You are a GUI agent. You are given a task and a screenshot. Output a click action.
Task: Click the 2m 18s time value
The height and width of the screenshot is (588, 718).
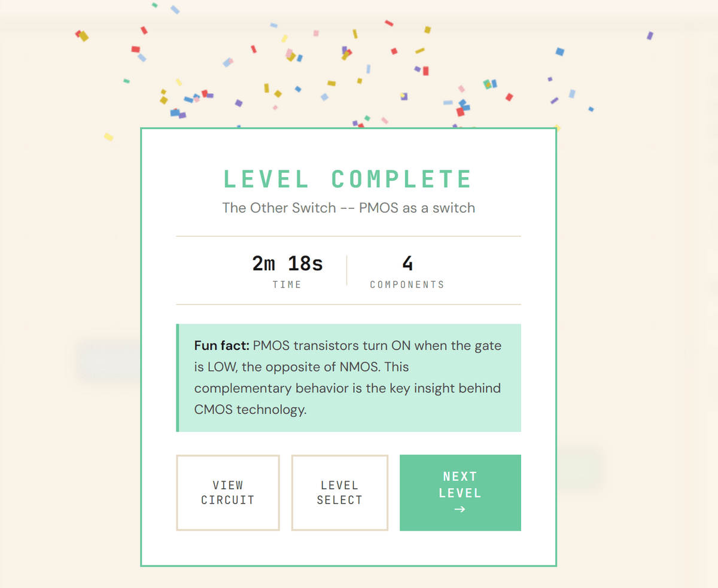pyautogui.click(x=287, y=263)
